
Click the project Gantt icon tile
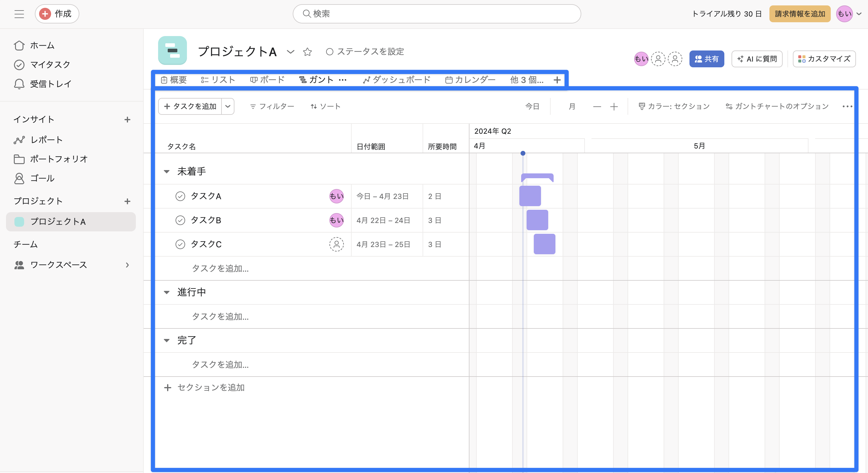(172, 50)
